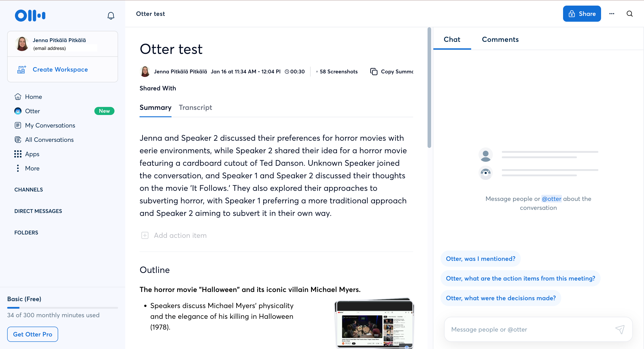Click the Otter logo
The image size is (644, 349).
[x=30, y=15]
